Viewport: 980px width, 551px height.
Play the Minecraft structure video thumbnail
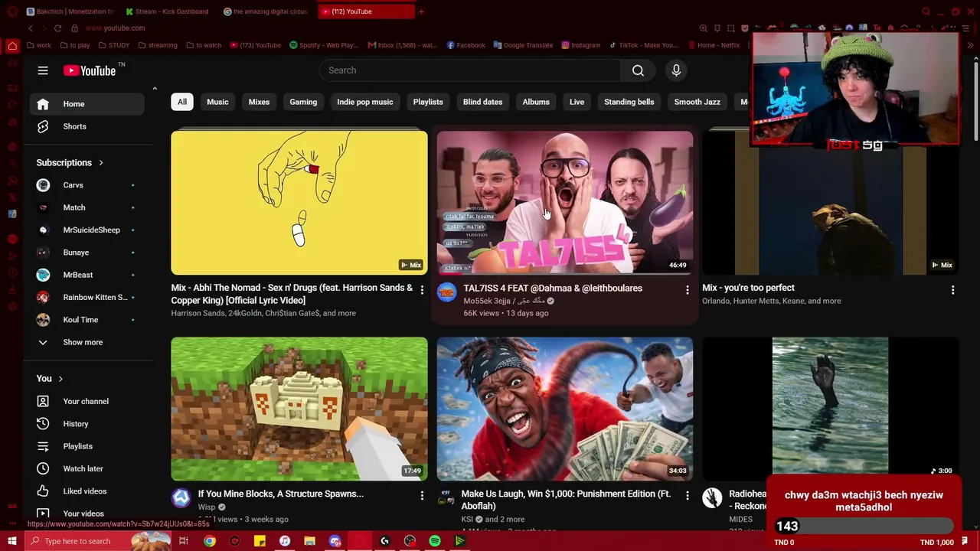click(299, 409)
